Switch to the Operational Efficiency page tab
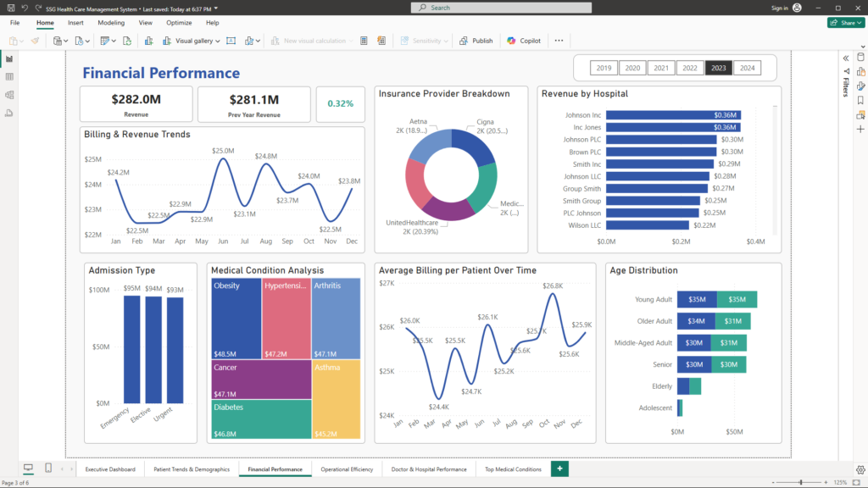 [x=347, y=469]
